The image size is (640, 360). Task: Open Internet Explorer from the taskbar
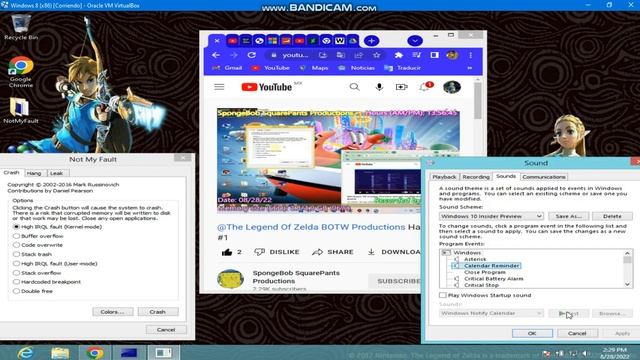tap(26, 353)
